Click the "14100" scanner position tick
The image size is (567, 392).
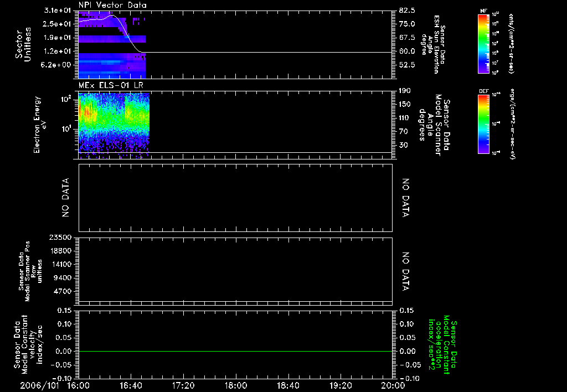click(x=62, y=264)
